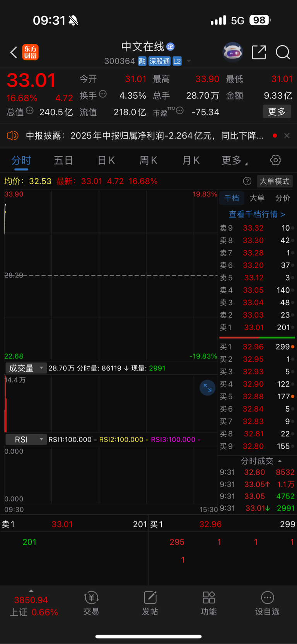Tap the 均价 32.53 label
The height and width of the screenshot is (644, 297).
pos(28,181)
